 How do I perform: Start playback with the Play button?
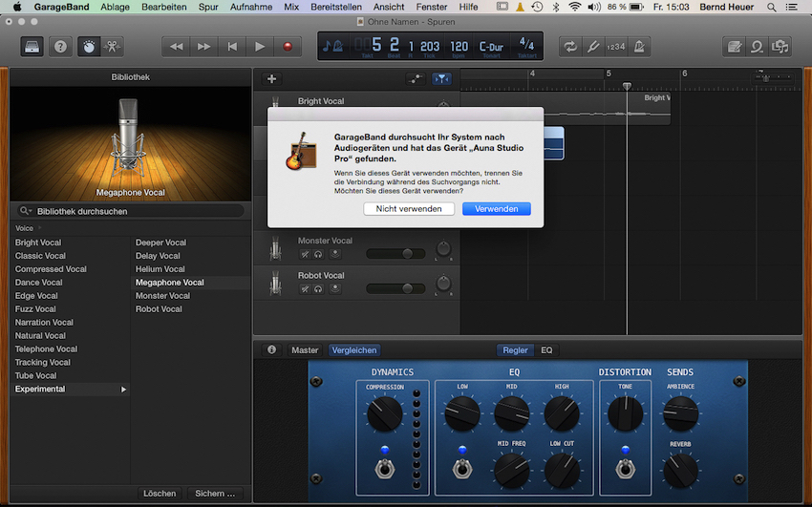click(260, 47)
